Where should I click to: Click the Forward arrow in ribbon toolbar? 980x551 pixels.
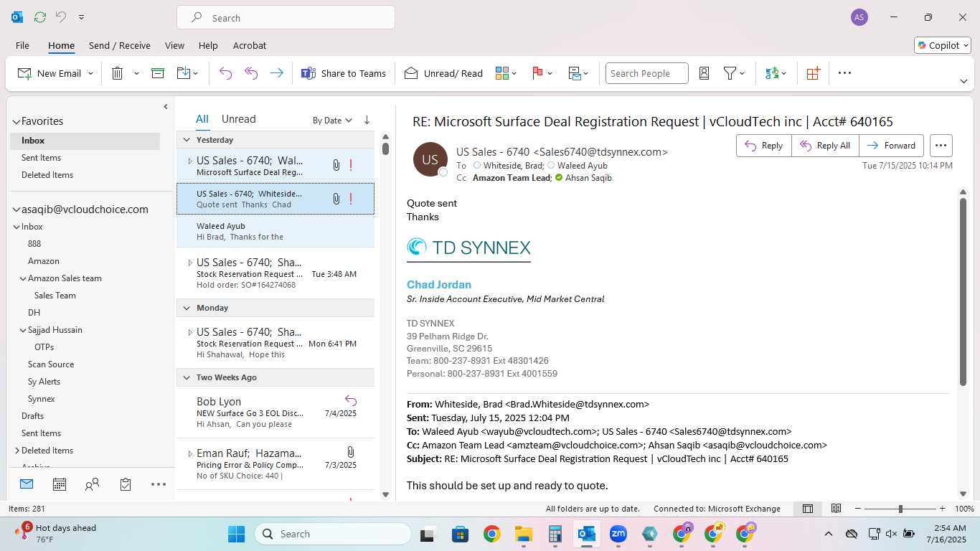[276, 73]
